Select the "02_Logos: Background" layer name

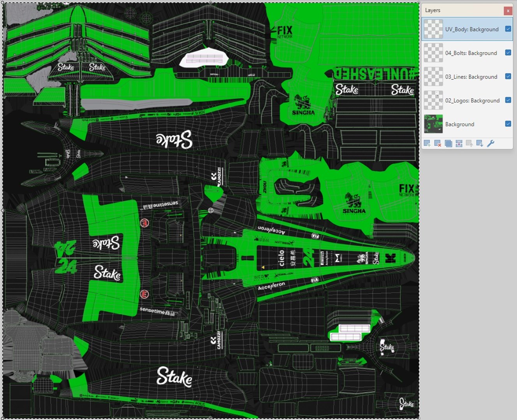(473, 101)
